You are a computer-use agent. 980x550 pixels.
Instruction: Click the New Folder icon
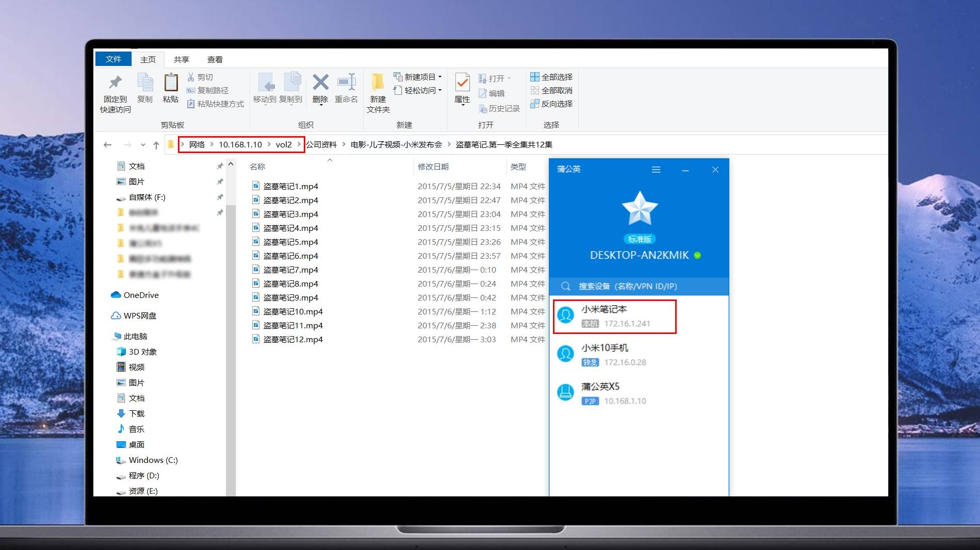[378, 82]
